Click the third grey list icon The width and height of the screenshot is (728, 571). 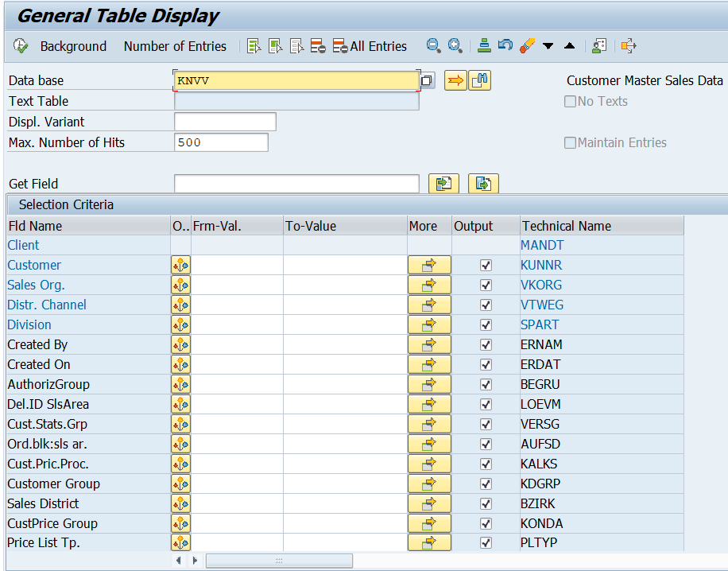coord(296,46)
